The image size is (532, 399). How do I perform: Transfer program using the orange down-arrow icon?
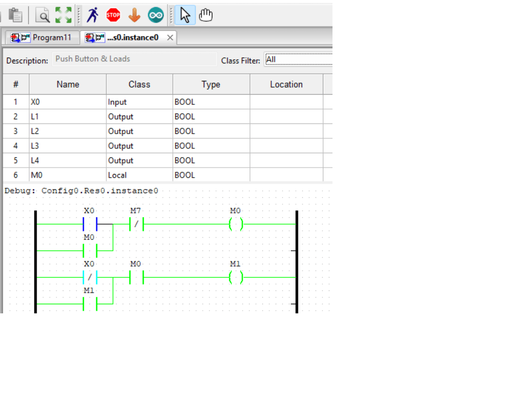click(134, 15)
